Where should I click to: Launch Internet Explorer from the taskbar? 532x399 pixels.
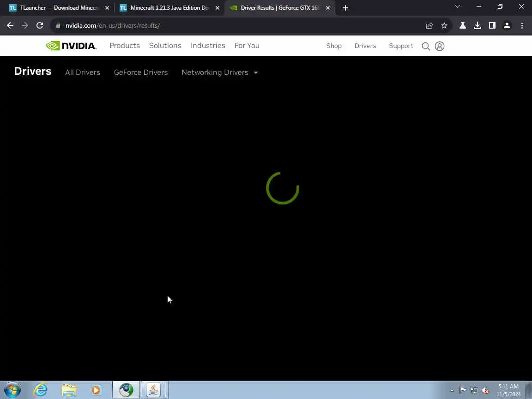(40, 390)
